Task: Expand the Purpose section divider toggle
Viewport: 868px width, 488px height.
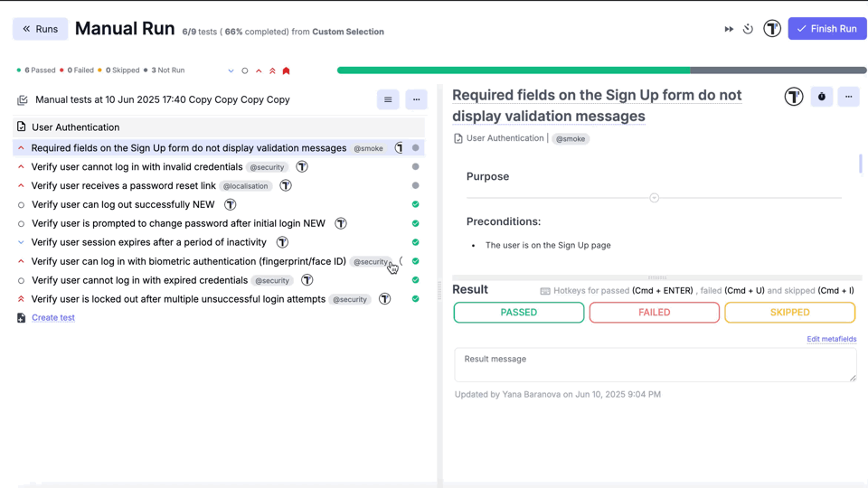Action: pos(654,197)
